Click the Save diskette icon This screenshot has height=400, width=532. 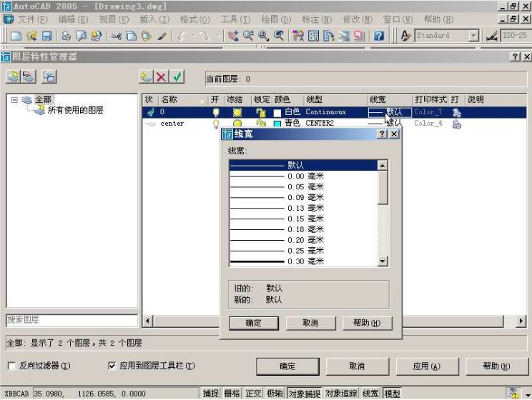tap(46, 35)
